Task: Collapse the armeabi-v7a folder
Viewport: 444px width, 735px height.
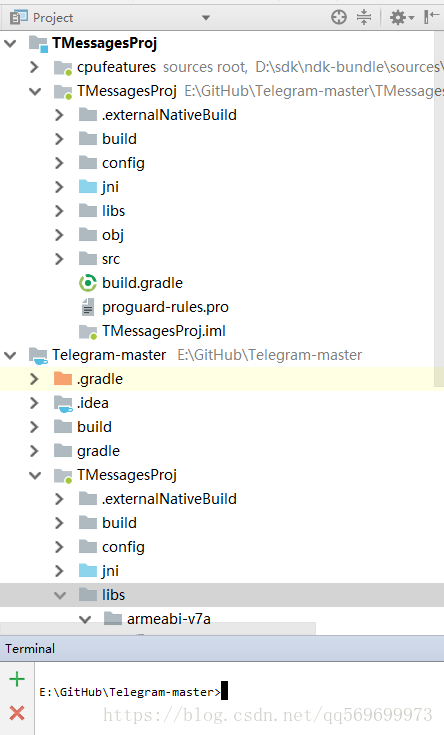Action: 85,619
